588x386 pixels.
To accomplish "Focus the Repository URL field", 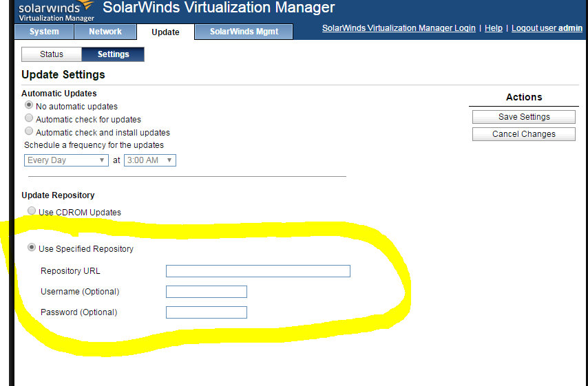I will [258, 271].
